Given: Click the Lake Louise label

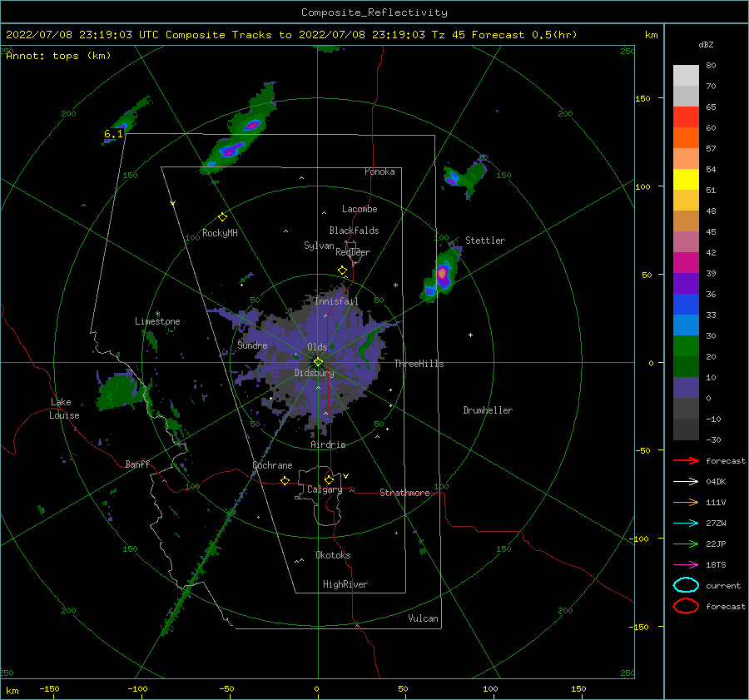Looking at the screenshot, I should [x=65, y=409].
